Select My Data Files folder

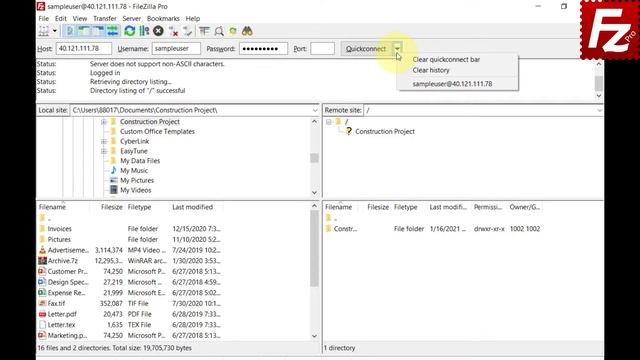coord(140,161)
